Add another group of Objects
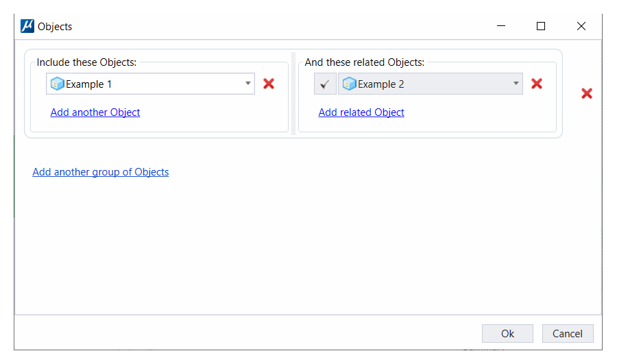Image resolution: width=617 pixels, height=364 pixels. [x=101, y=172]
